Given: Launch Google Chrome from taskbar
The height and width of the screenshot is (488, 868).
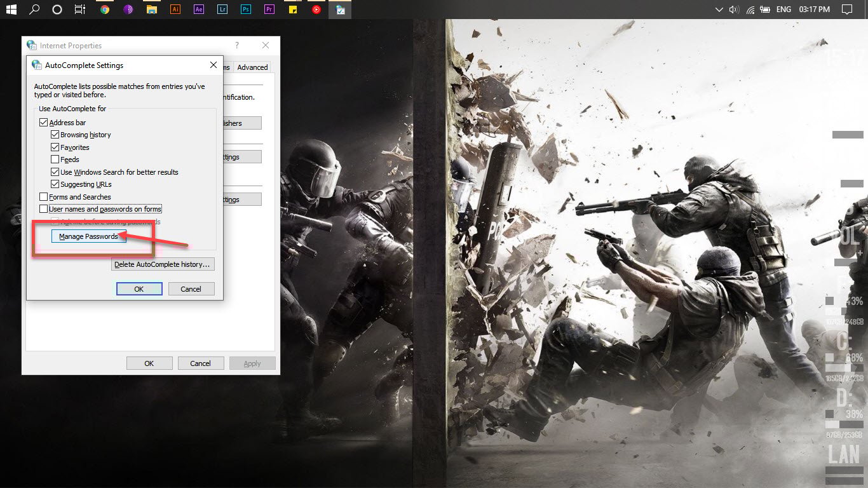Looking at the screenshot, I should (105, 10).
